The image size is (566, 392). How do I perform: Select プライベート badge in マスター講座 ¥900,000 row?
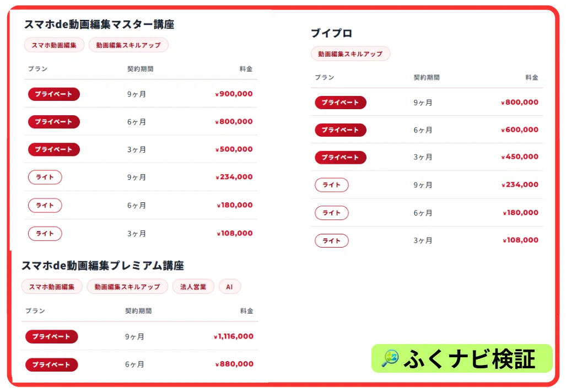point(54,94)
